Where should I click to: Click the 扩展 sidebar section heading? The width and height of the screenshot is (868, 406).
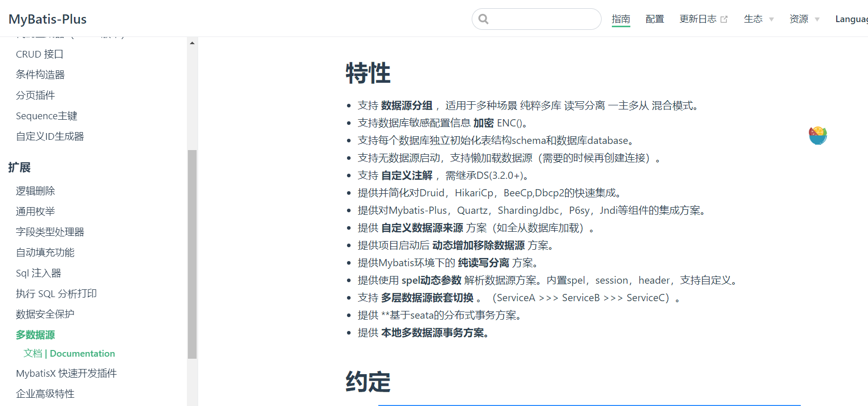coord(20,168)
